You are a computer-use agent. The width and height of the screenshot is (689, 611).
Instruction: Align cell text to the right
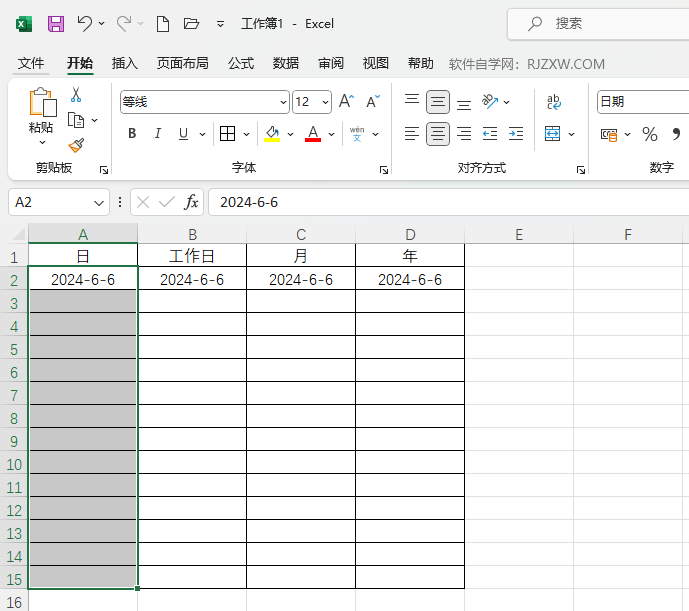[x=464, y=133]
